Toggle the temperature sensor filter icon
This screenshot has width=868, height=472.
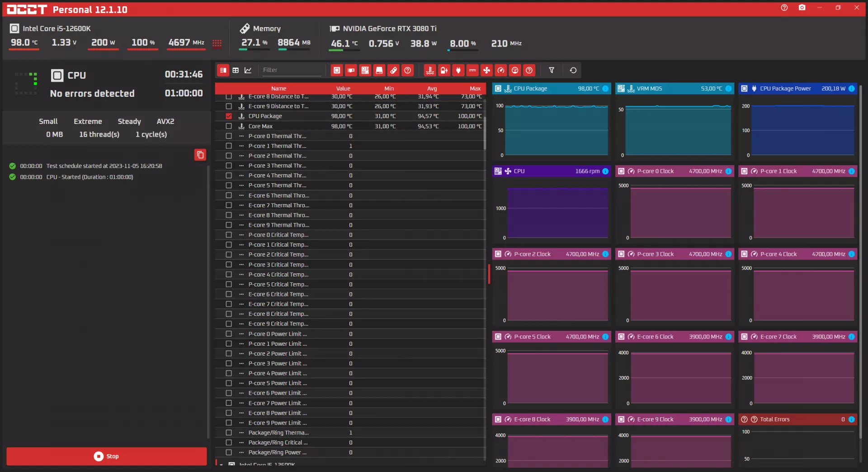(x=430, y=70)
